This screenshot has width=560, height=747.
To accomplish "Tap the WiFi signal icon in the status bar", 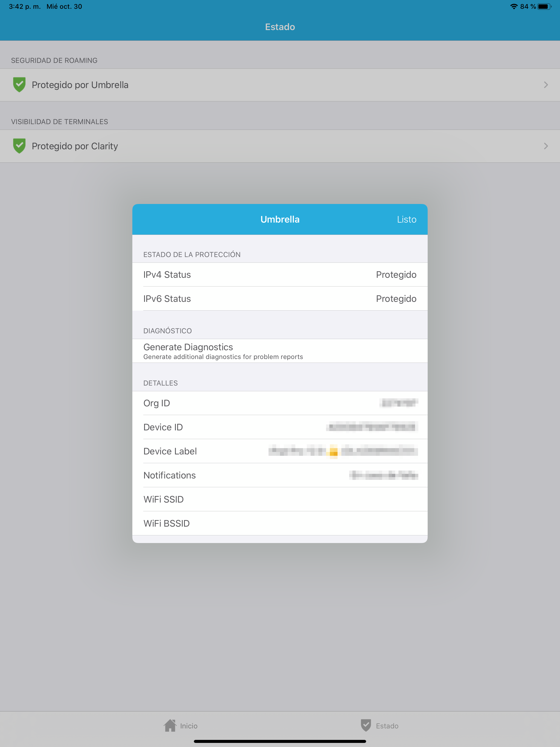I will [x=514, y=6].
